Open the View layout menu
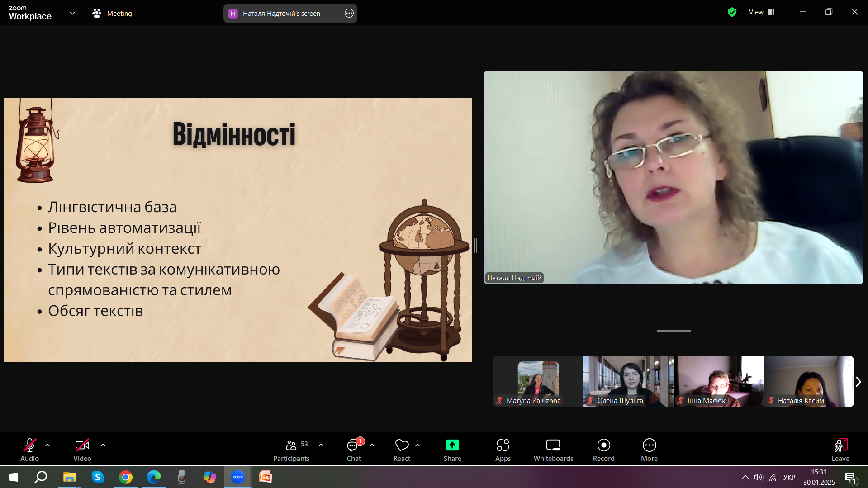 point(761,12)
